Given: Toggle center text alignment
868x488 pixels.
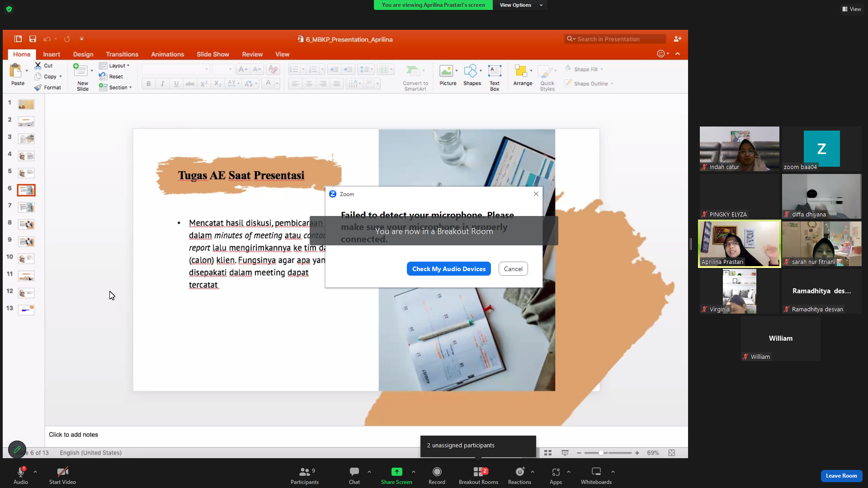Looking at the screenshot, I should click(x=309, y=84).
